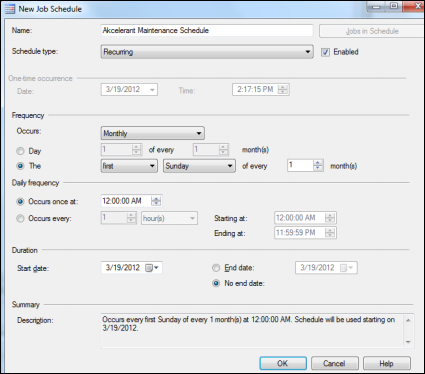Viewport: 425px width, 374px height.
Task: Click the Day number spinner
Action: tap(136, 150)
